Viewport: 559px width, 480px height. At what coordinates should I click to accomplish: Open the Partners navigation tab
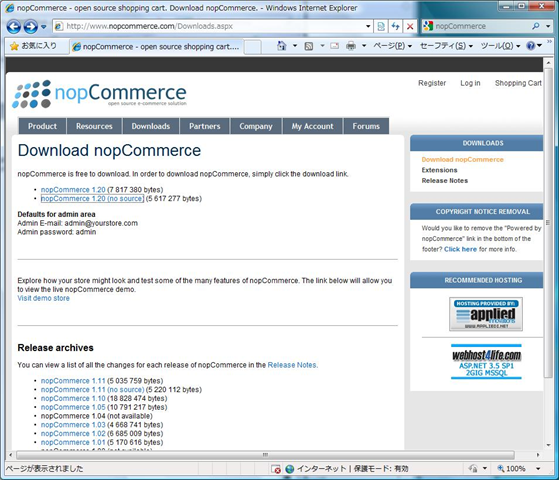205,126
